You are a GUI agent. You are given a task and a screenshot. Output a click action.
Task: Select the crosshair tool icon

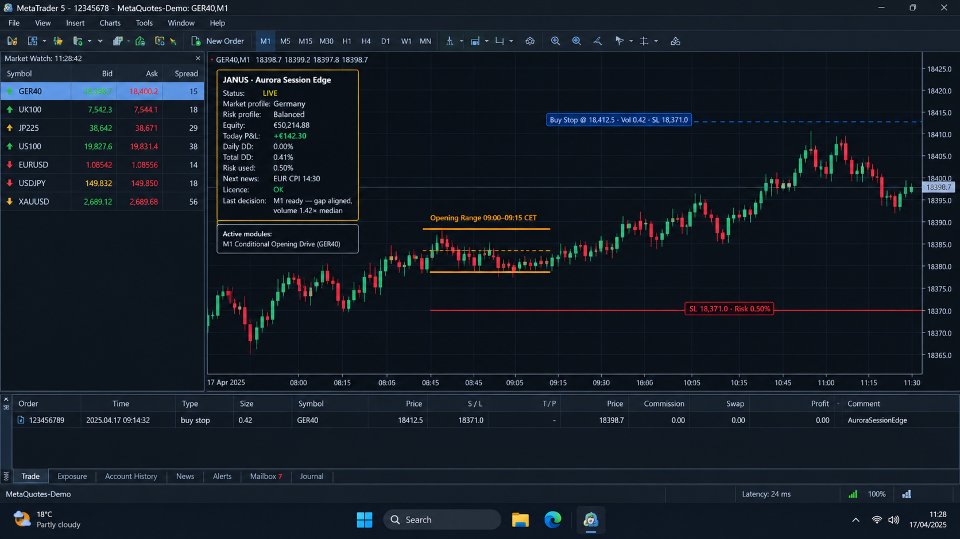point(643,41)
